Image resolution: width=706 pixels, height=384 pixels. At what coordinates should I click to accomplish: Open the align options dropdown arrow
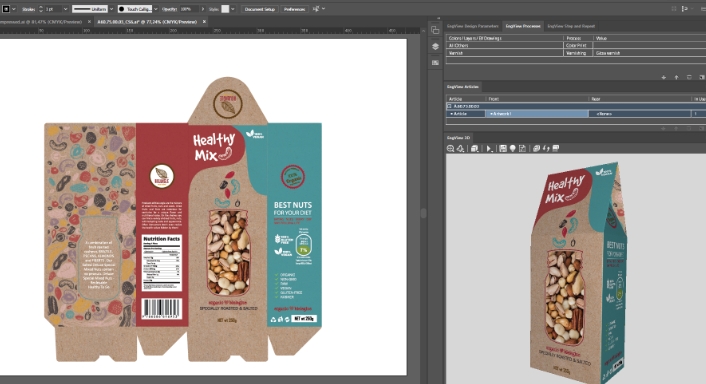323,9
